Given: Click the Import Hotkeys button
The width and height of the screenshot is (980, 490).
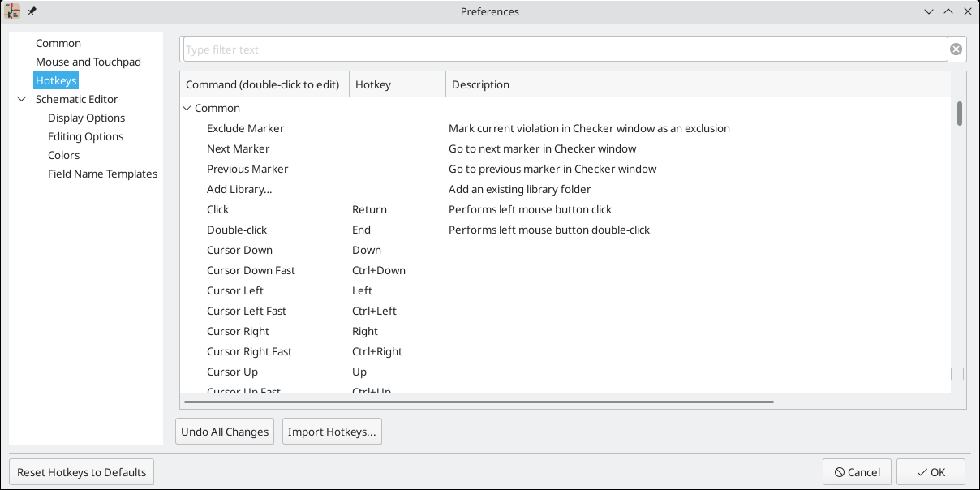Looking at the screenshot, I should point(332,432).
